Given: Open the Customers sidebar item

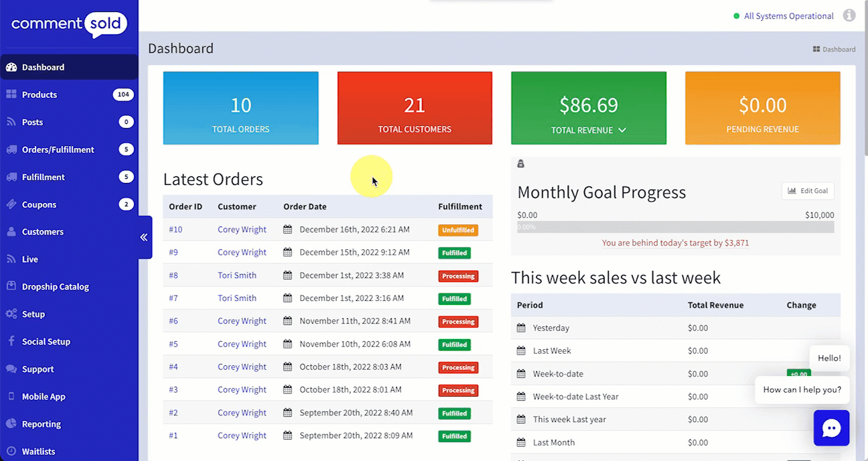Looking at the screenshot, I should pyautogui.click(x=69, y=232).
